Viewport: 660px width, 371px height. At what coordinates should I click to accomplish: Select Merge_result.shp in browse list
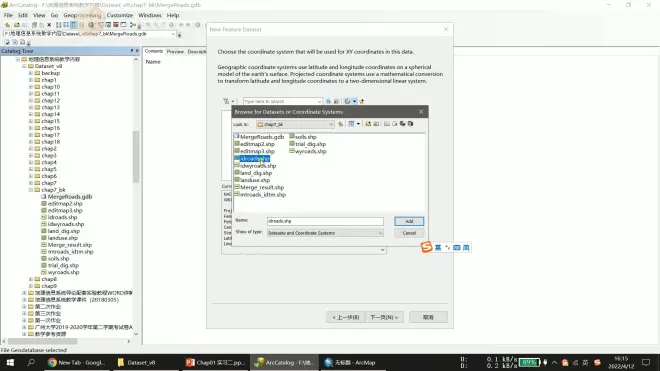click(259, 187)
